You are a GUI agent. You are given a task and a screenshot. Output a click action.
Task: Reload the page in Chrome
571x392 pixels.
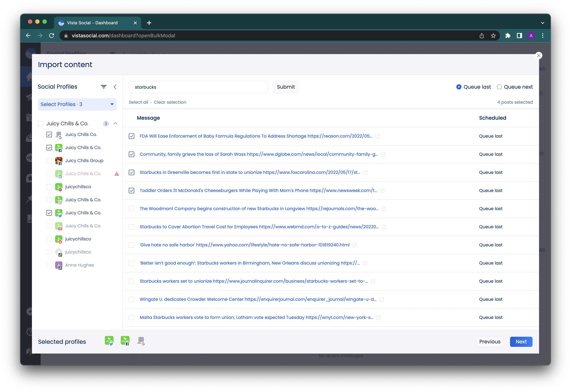pyautogui.click(x=52, y=36)
